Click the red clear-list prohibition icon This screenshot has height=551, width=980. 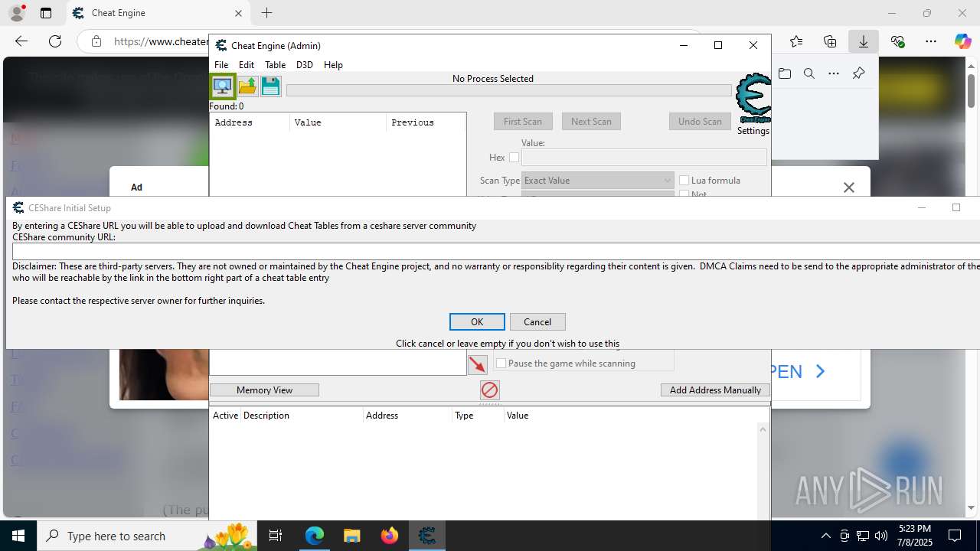click(490, 390)
